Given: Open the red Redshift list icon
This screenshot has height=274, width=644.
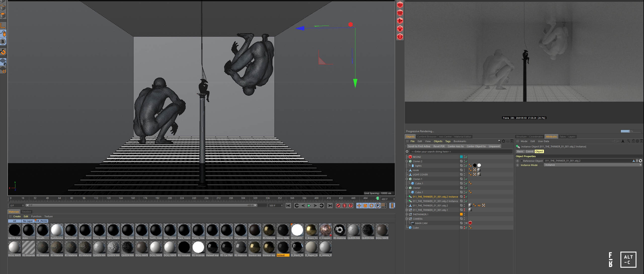Looking at the screenshot, I should pos(400,13).
